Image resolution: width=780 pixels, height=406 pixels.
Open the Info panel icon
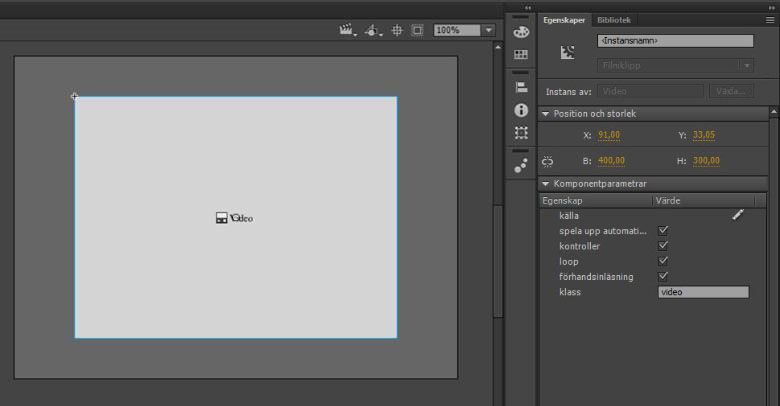coord(521,110)
